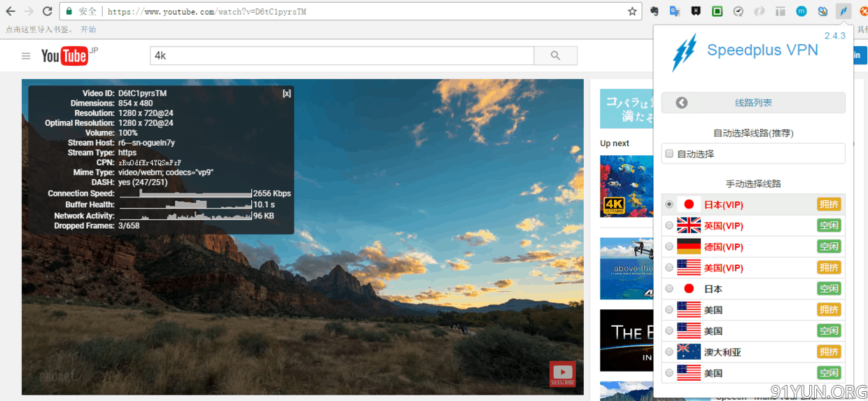Click the 开始 bookmarks bar link
Screen dimensions: 868x401
(88, 29)
